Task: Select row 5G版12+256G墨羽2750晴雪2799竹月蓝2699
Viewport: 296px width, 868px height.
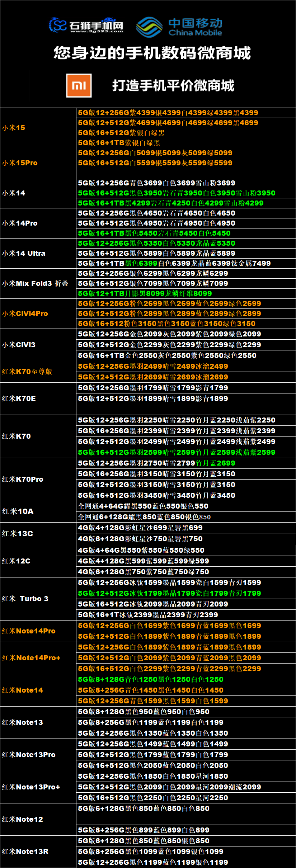Action: pyautogui.click(x=186, y=463)
